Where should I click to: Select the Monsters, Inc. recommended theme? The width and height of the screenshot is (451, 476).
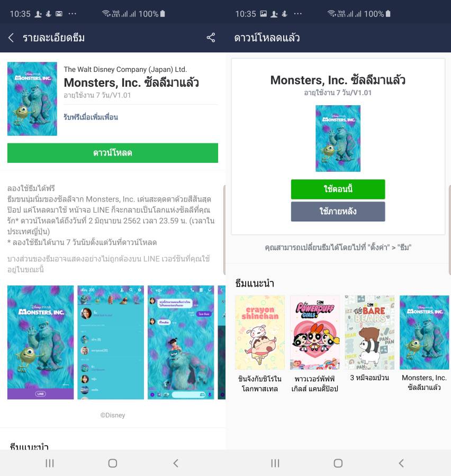tap(424, 332)
